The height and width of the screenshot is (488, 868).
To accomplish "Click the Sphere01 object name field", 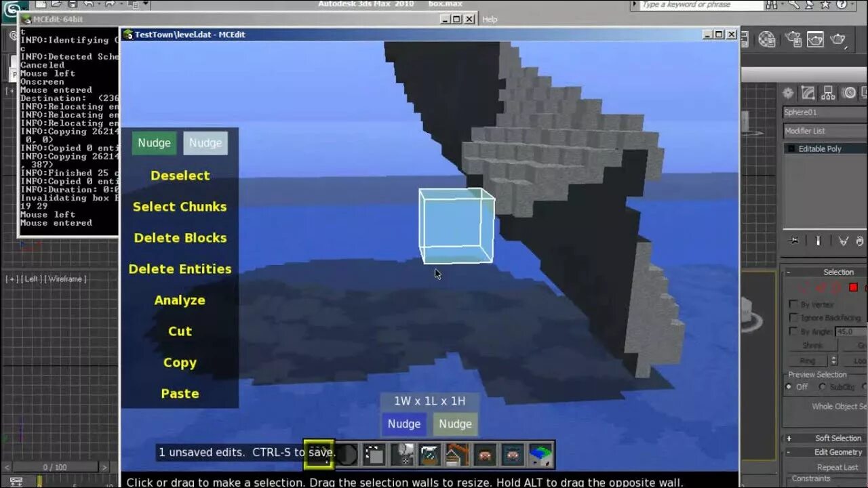I will click(x=825, y=112).
